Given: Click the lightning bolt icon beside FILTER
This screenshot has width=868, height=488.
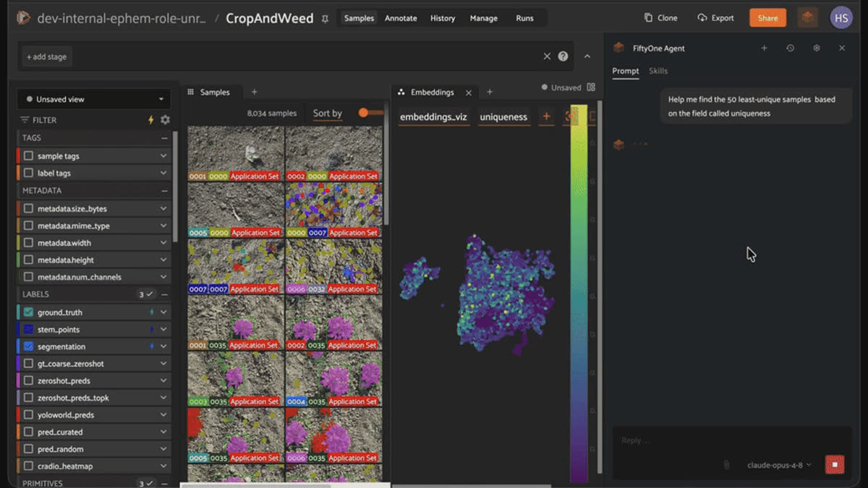Looking at the screenshot, I should point(151,120).
